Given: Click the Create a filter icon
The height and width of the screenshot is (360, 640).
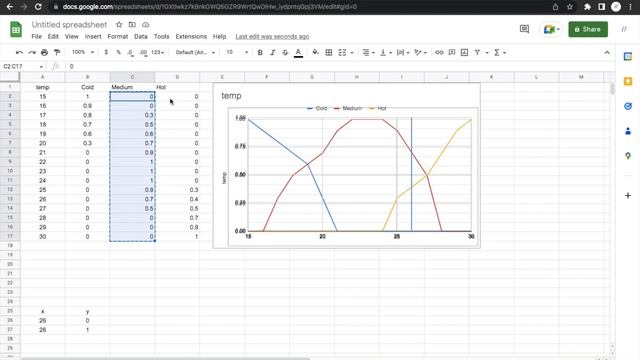Looking at the screenshot, I should point(477,52).
